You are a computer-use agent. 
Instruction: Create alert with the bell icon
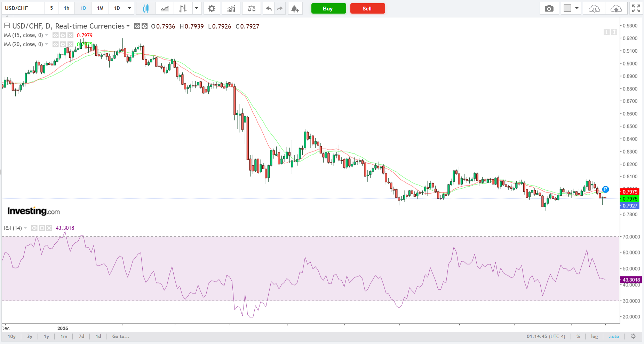(x=295, y=8)
